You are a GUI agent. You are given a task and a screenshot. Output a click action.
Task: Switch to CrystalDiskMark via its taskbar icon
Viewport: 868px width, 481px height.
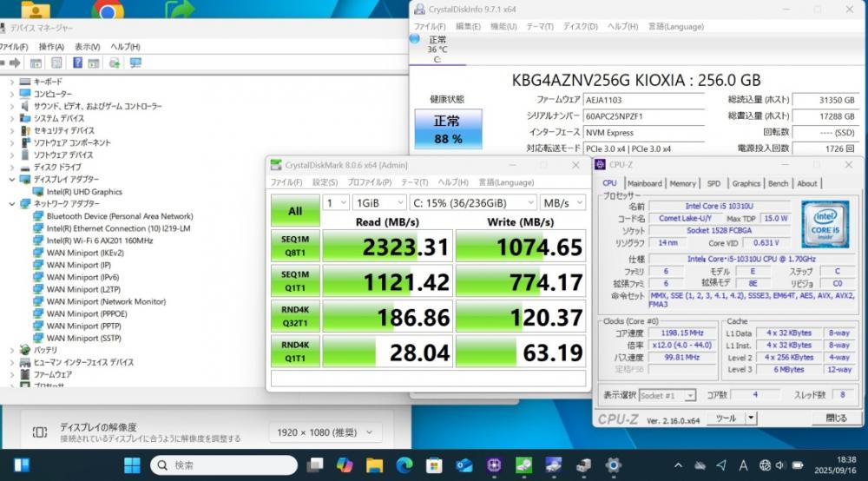pyautogui.click(x=523, y=465)
